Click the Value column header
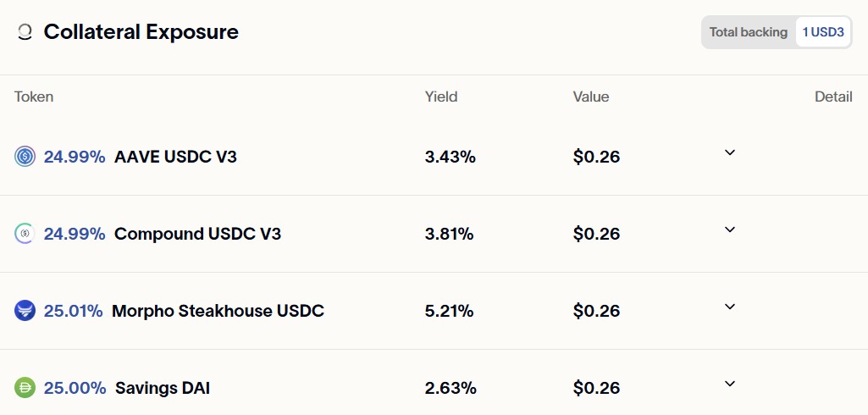Screen dimensions: 868x415 pyautogui.click(x=590, y=97)
